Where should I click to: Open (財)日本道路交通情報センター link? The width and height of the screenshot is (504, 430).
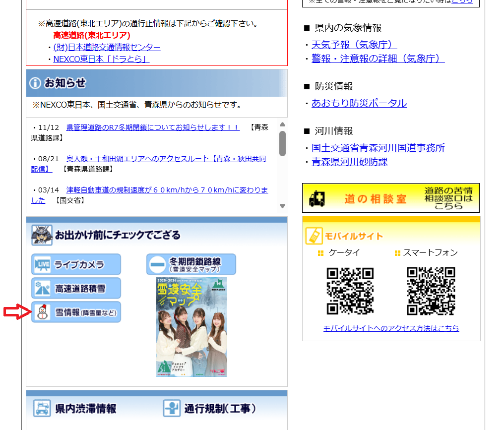107,48
